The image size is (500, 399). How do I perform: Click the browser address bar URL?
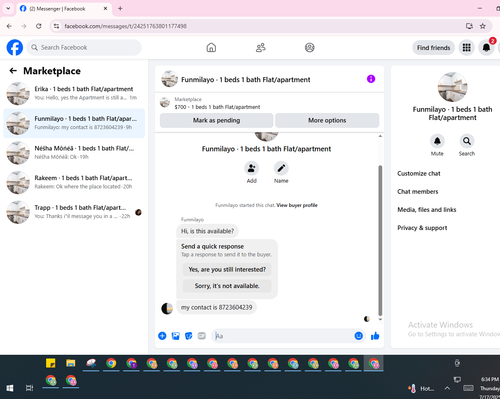(125, 26)
